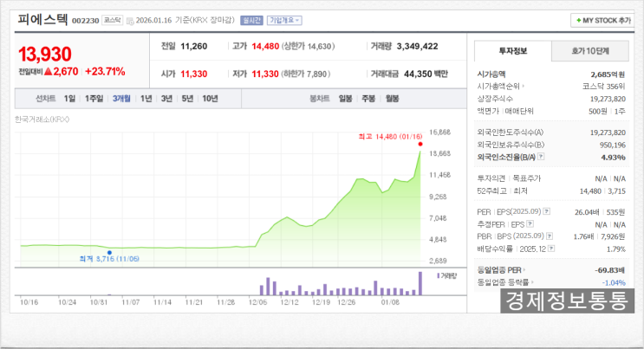This screenshot has width=644, height=349.
Task: Open the 동일업종 등락률 link
Action: tap(505, 282)
